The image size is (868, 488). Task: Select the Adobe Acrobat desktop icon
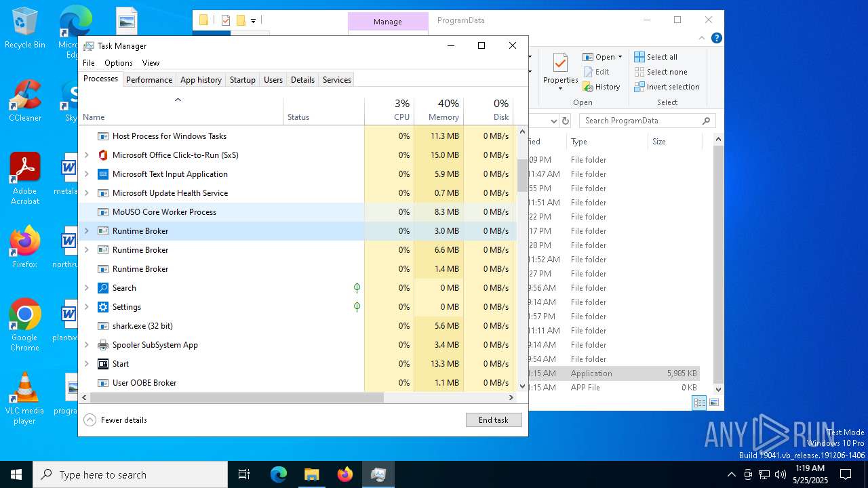25,179
